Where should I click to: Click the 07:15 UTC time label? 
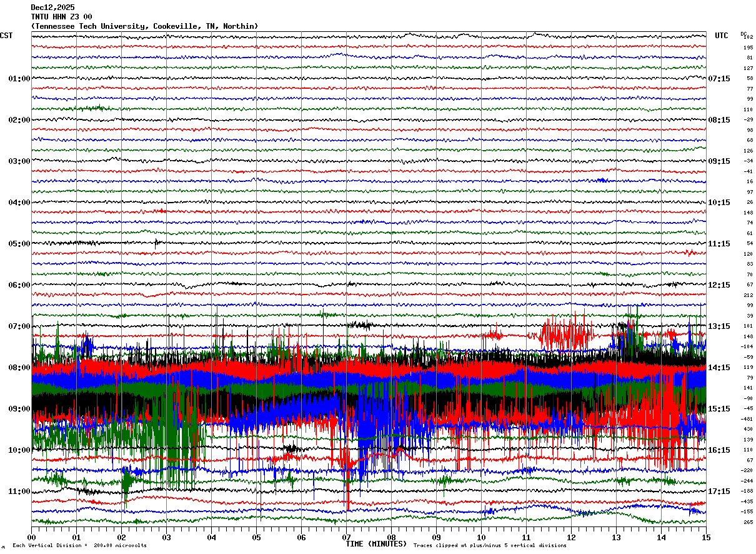click(719, 79)
